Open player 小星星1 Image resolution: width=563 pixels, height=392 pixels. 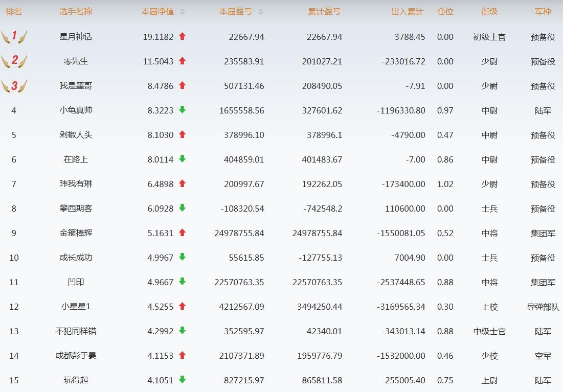76,307
